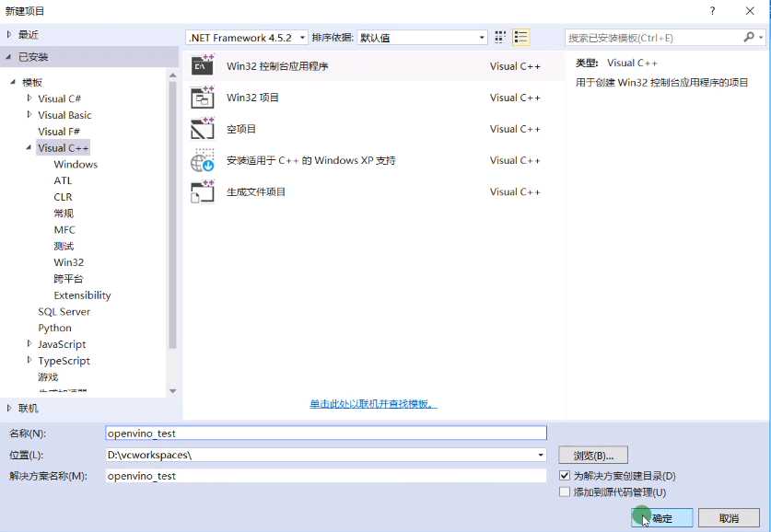771x532 pixels.
Task: Select the Win32 项目 template name
Action: click(252, 98)
